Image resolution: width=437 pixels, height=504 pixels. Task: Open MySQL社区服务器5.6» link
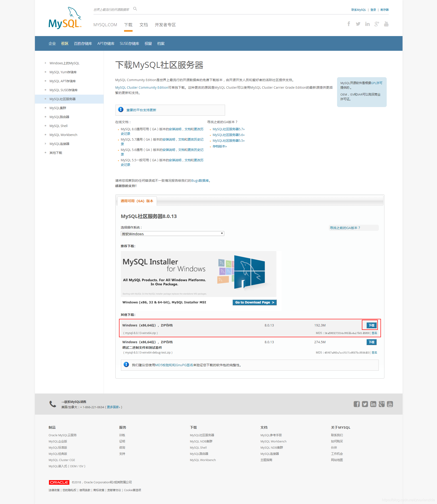click(x=229, y=135)
